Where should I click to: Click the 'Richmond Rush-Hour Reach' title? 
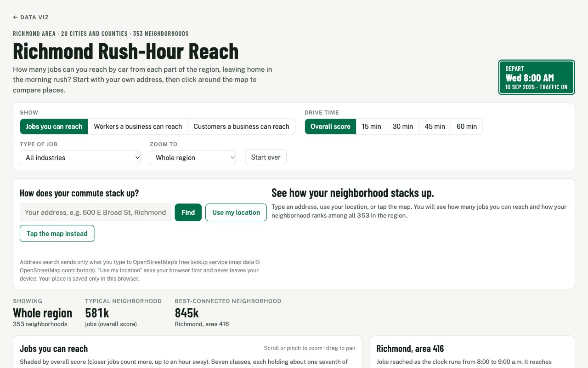click(x=126, y=51)
